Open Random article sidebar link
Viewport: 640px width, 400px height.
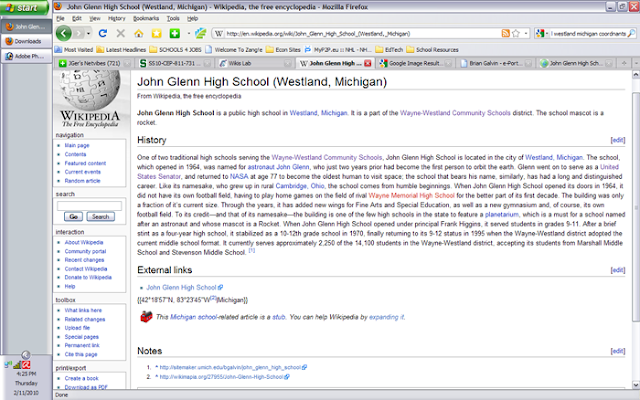[82, 181]
